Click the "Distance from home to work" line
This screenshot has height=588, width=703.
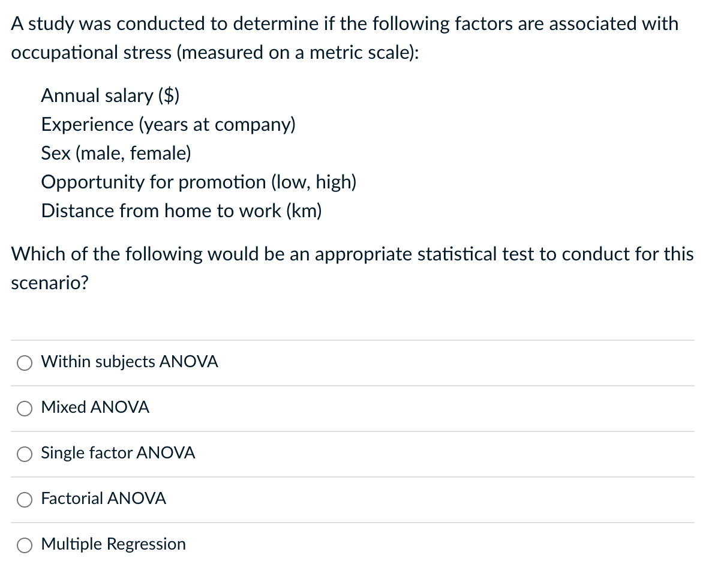tap(182, 211)
